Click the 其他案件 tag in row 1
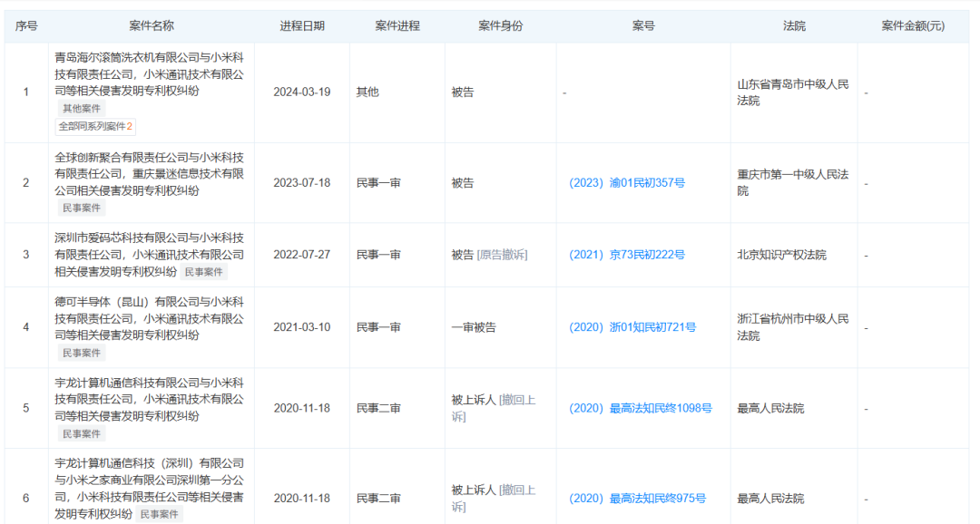The width and height of the screenshot is (980, 524). click(82, 109)
